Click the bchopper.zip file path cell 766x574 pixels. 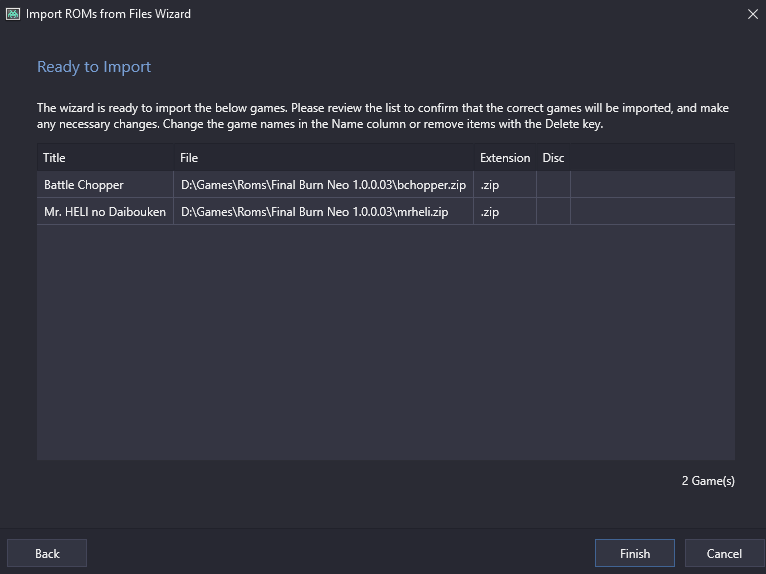[324, 185]
